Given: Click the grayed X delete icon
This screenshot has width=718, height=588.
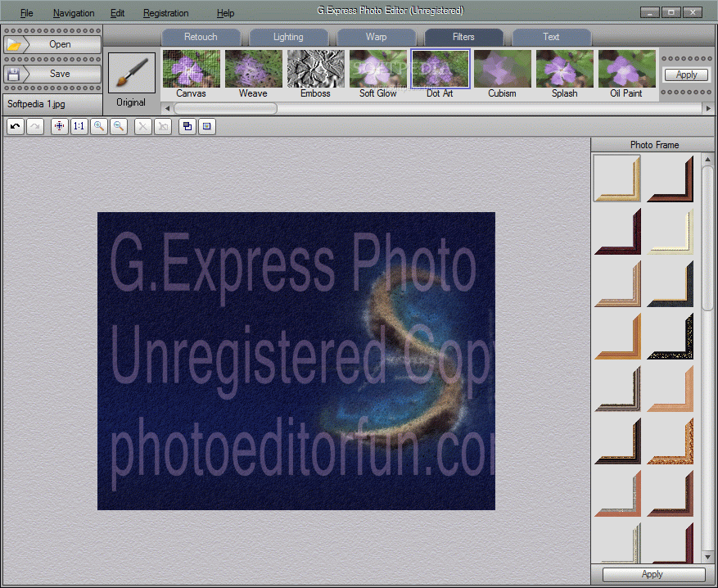Looking at the screenshot, I should (143, 126).
